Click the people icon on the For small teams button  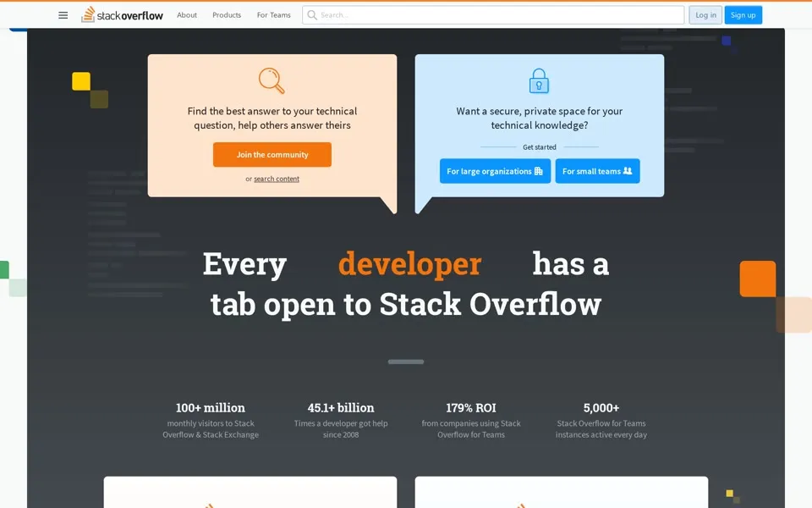[628, 170]
